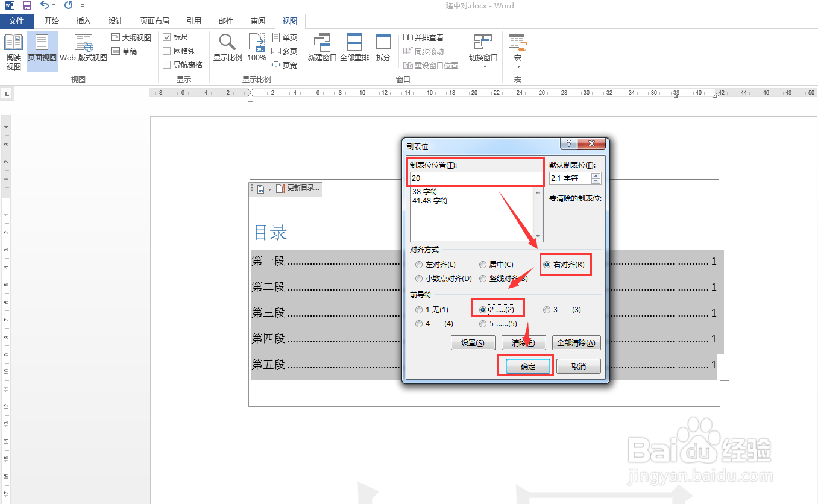
Task: Click the first-line indent marker on ruler
Action: [x=250, y=90]
